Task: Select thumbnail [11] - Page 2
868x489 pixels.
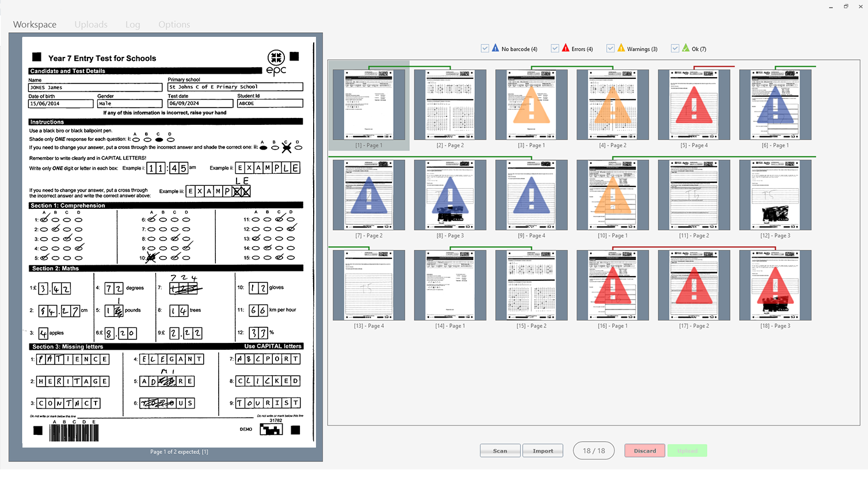Action: click(x=694, y=195)
